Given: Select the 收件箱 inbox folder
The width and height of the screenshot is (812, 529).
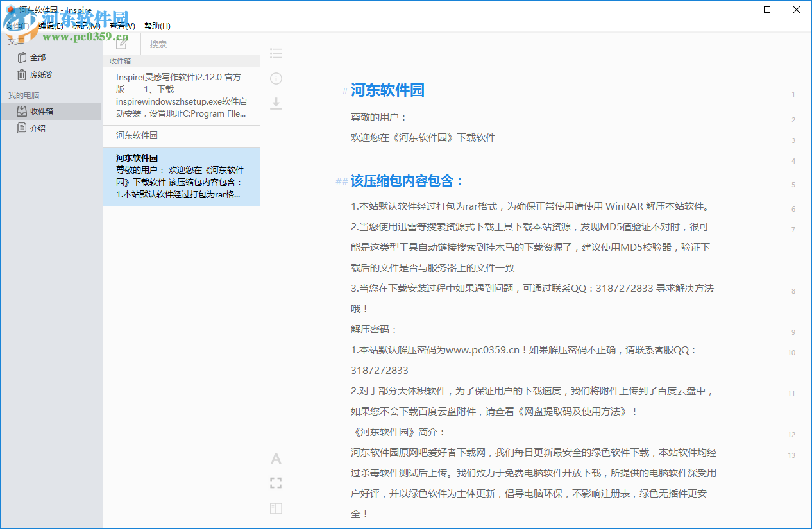Looking at the screenshot, I should 41,111.
